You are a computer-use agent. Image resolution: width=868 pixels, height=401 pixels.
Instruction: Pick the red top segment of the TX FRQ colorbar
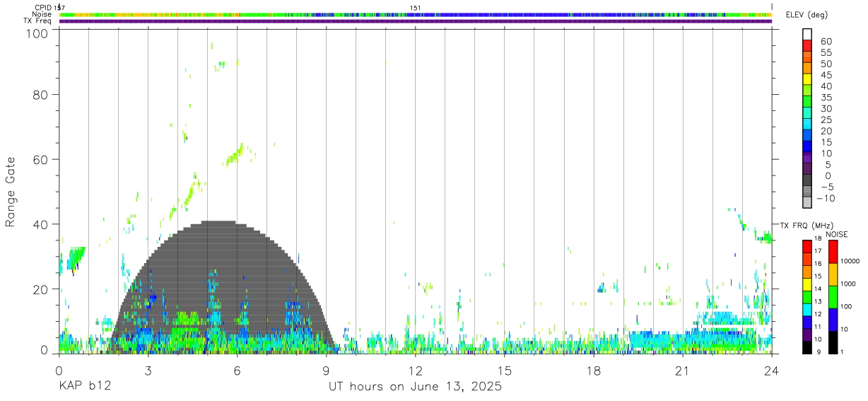[807, 246]
